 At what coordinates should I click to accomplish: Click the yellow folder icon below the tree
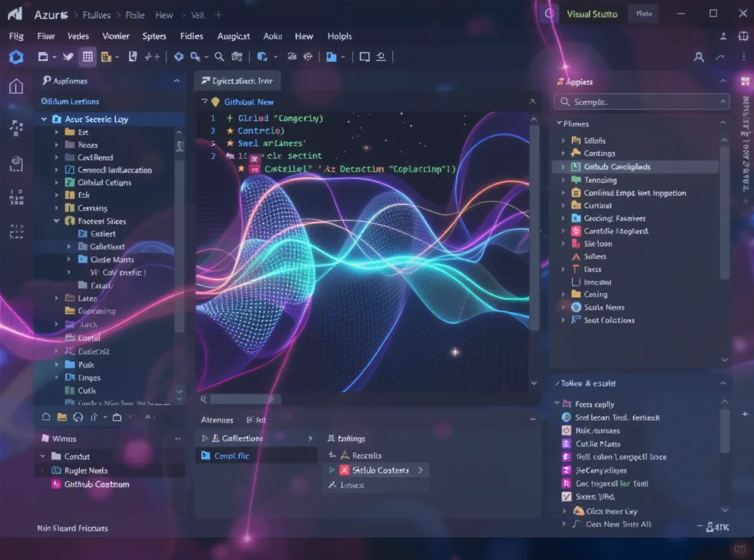tap(62, 417)
